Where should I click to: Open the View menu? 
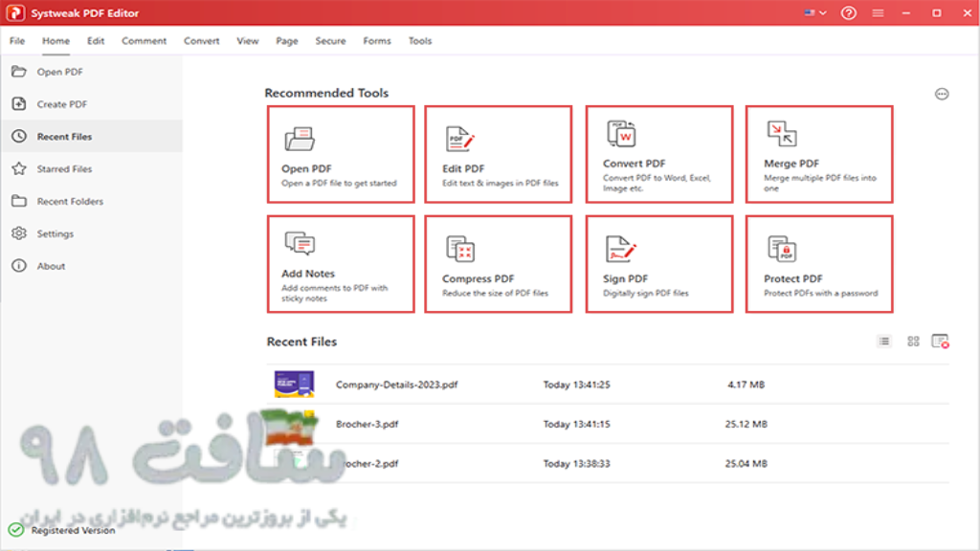tap(248, 40)
